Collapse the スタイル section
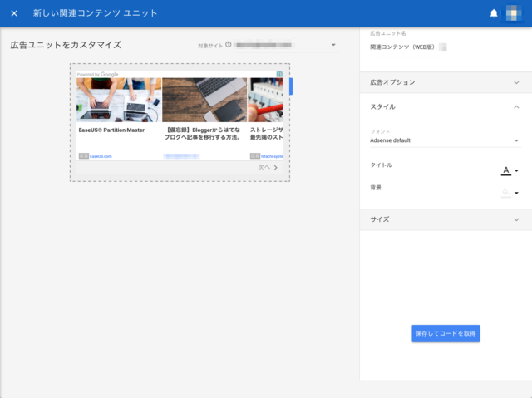The image size is (532, 398). 446,107
